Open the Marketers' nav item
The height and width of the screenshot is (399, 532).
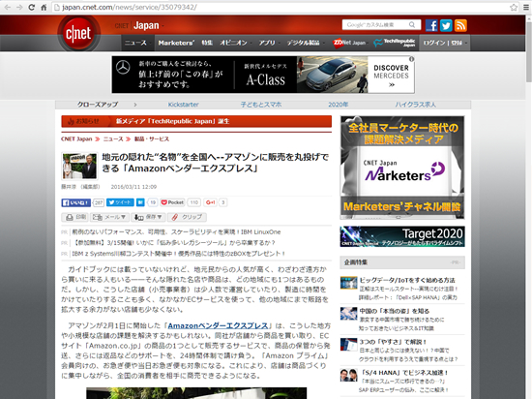click(176, 43)
